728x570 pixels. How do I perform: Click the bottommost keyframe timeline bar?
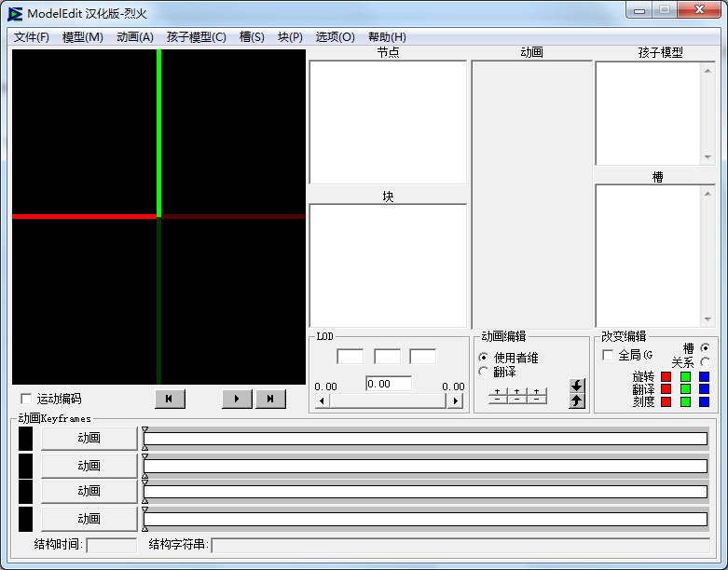(426, 519)
